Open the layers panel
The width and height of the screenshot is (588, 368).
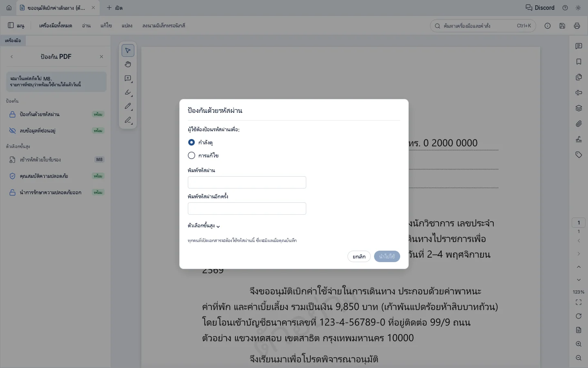[579, 108]
